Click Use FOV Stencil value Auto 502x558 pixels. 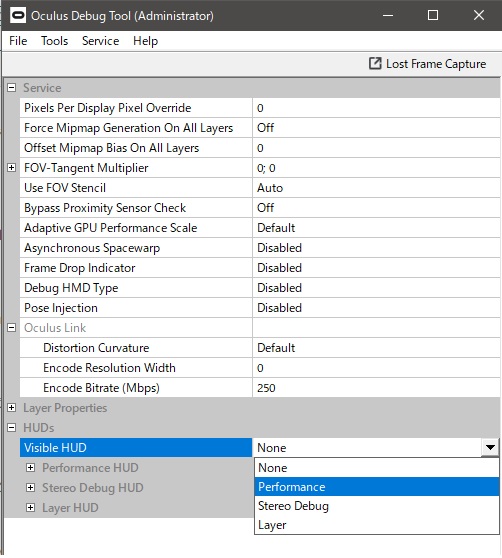(x=376, y=188)
